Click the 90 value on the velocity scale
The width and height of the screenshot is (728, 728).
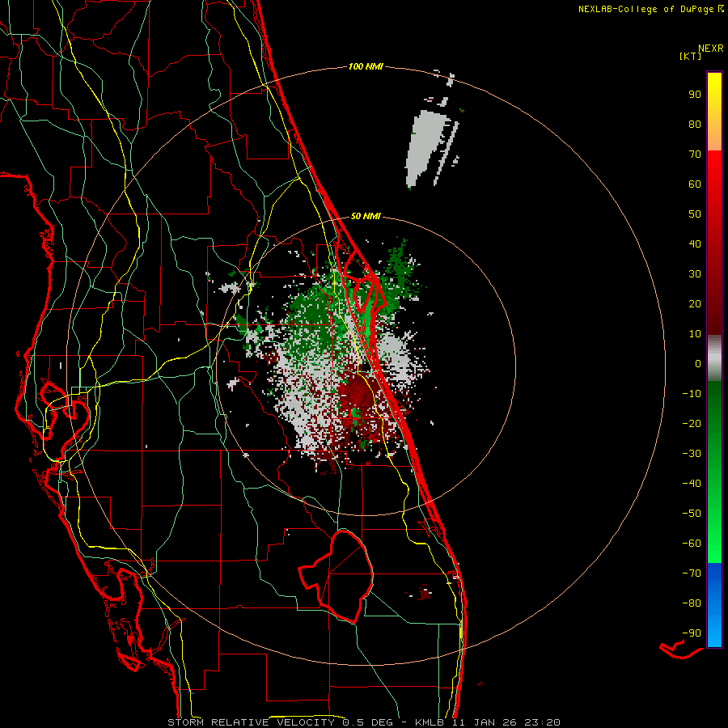click(x=695, y=95)
